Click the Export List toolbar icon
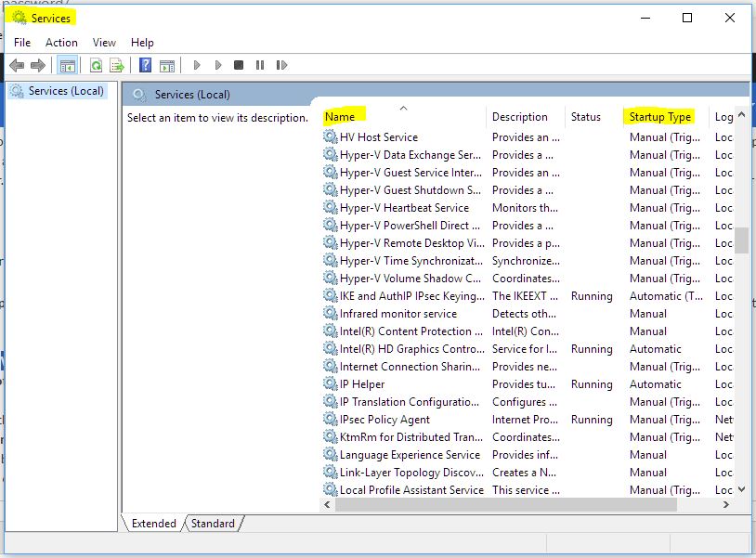This screenshot has height=558, width=756. pyautogui.click(x=117, y=65)
